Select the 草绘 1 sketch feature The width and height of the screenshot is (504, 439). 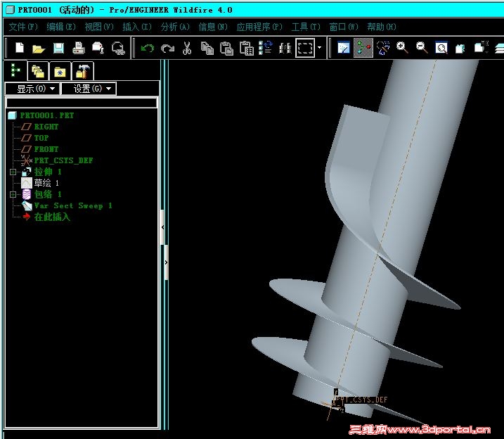tap(46, 183)
